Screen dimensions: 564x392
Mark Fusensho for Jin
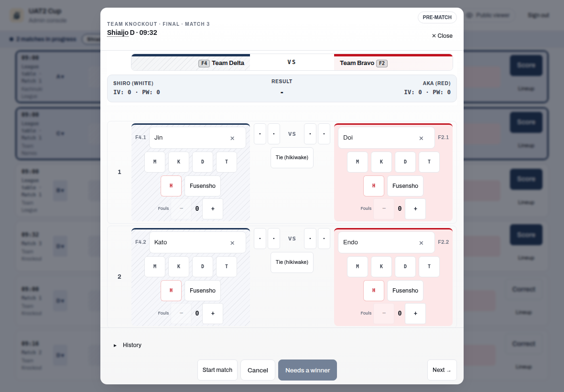pos(203,186)
